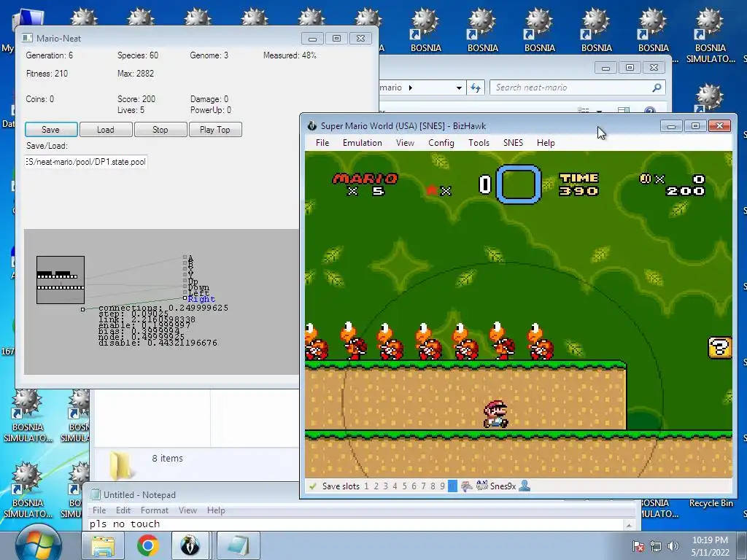747x560 pixels.
Task: Click the blue Right output label
Action: click(x=201, y=299)
